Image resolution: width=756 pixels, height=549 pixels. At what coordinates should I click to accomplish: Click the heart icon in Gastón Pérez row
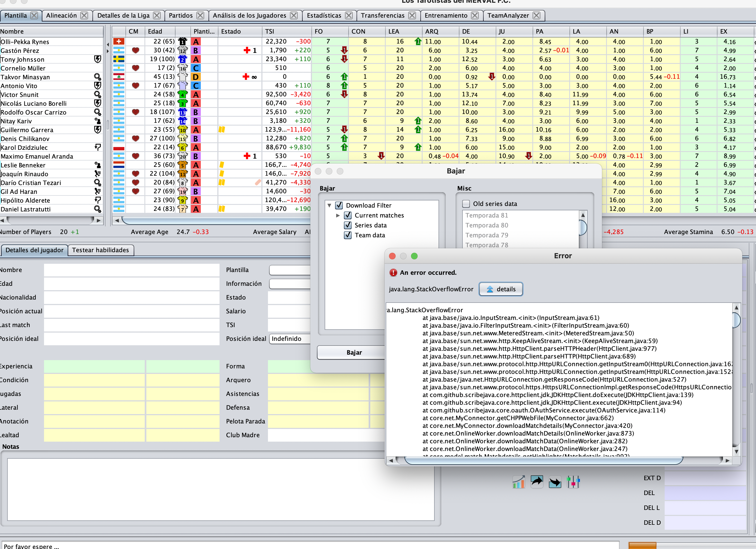[x=135, y=50]
